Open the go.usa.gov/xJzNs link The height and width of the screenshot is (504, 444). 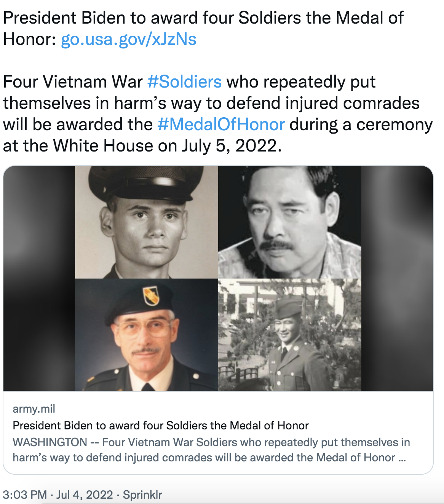coord(128,39)
